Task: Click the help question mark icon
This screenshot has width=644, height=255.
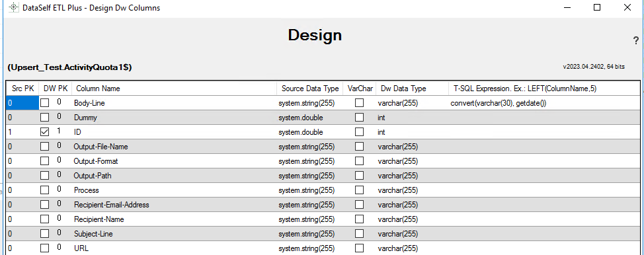Action: click(636, 40)
